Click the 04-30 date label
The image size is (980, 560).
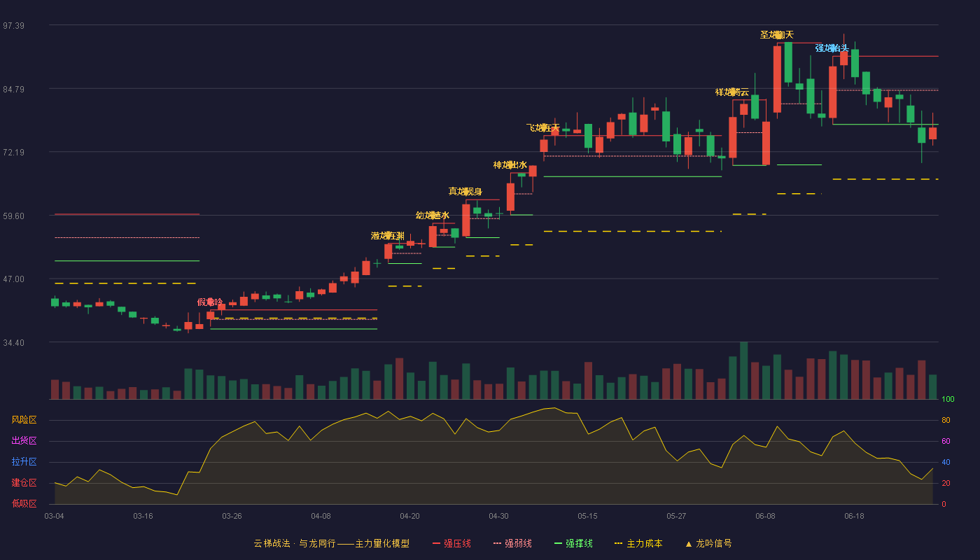[x=498, y=516]
